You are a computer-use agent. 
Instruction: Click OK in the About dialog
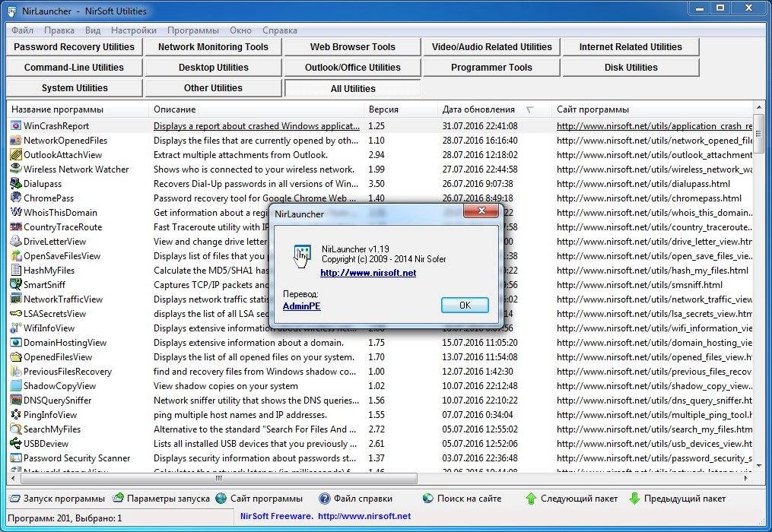(x=465, y=305)
